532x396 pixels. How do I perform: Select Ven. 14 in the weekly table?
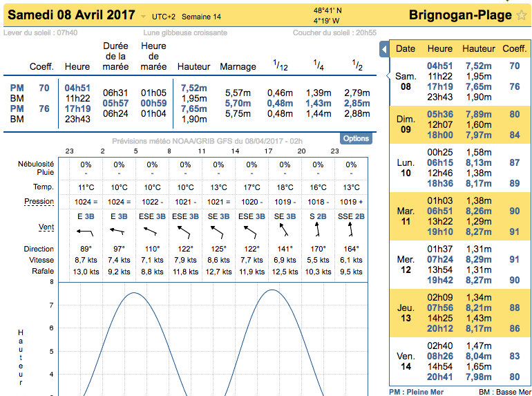[406, 361]
